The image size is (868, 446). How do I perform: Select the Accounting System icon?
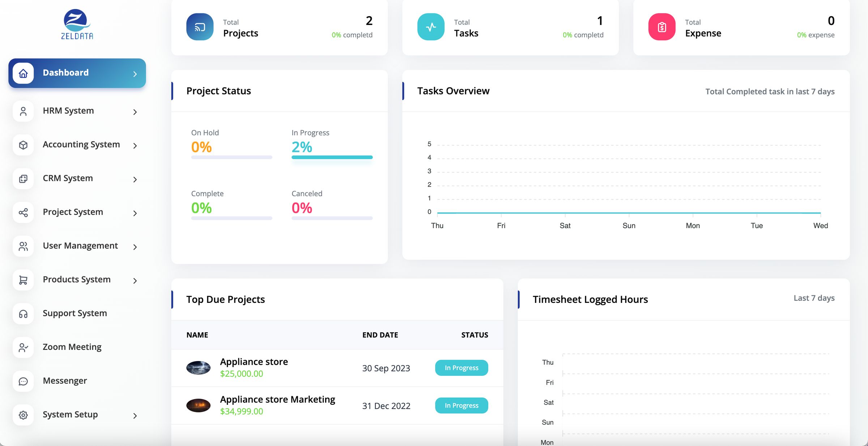click(23, 145)
